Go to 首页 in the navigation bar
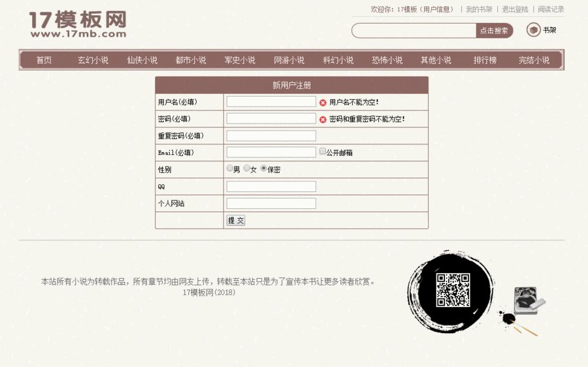Viewport: 588px width, 367px height. pos(44,60)
